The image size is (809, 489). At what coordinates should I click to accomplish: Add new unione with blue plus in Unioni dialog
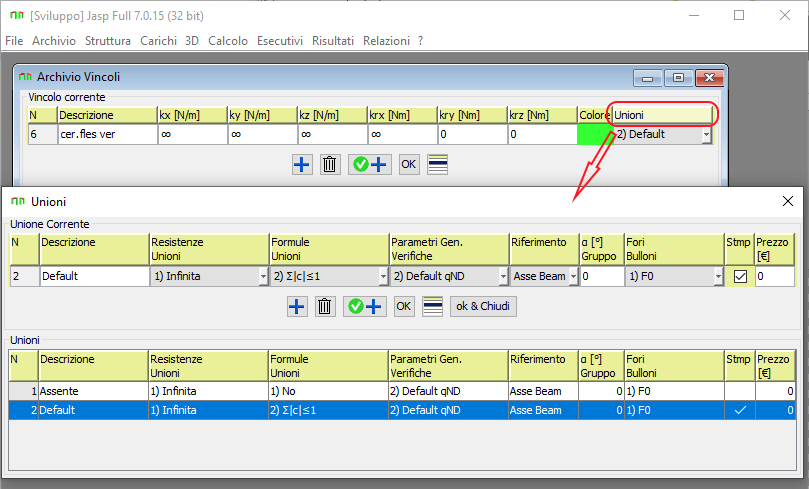(x=297, y=306)
